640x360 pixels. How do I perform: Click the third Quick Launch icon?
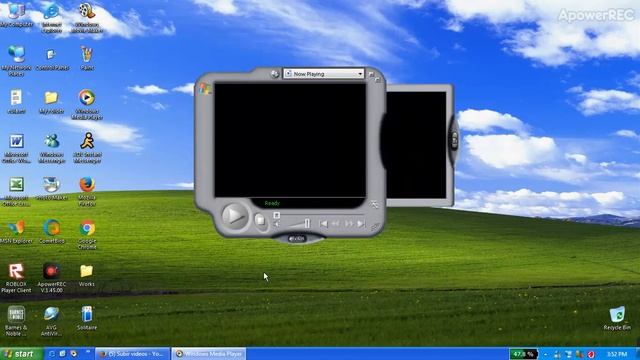coord(73,354)
